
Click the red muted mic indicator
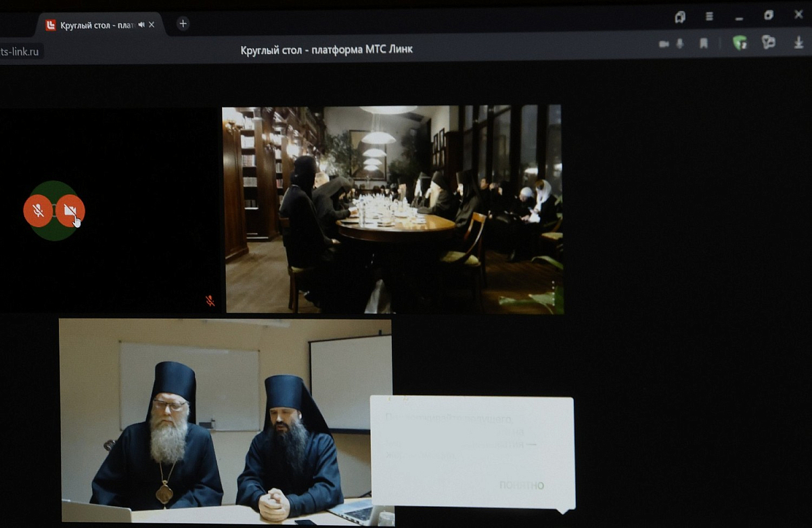(x=210, y=301)
